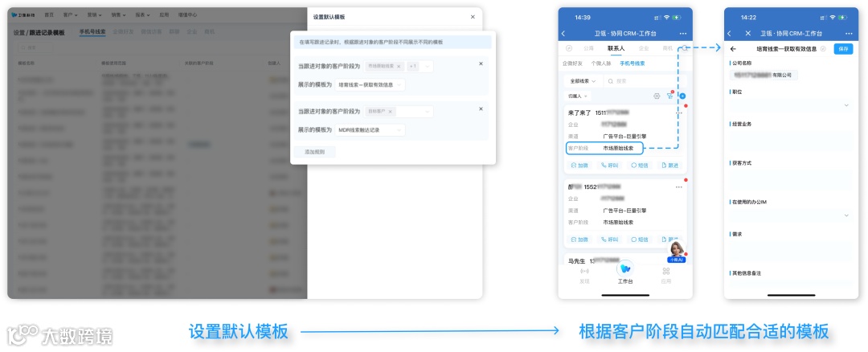Image resolution: width=868 pixels, height=352 pixels.
Task: Tap 呼叫 on the 1552 lead card
Action: [609, 239]
